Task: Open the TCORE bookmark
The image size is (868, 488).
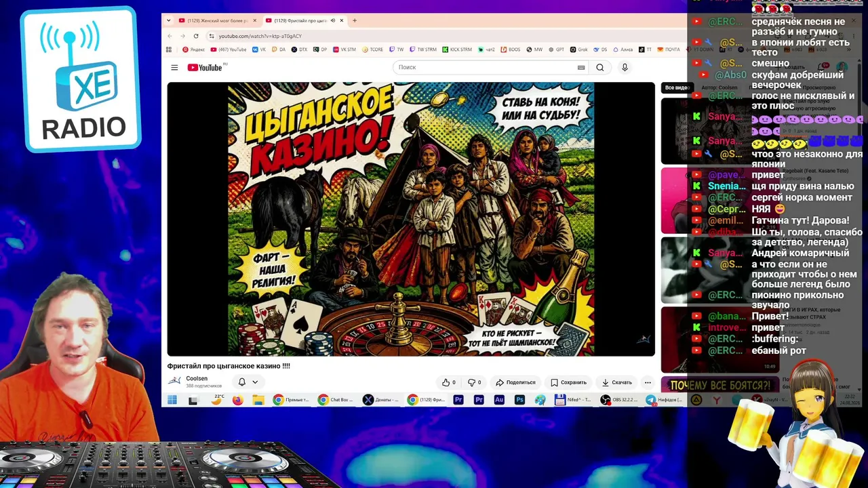Action: click(x=373, y=49)
